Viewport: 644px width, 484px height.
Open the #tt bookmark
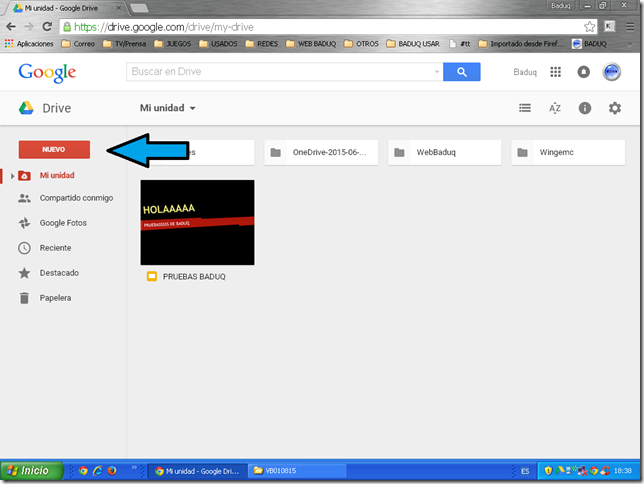click(460, 44)
